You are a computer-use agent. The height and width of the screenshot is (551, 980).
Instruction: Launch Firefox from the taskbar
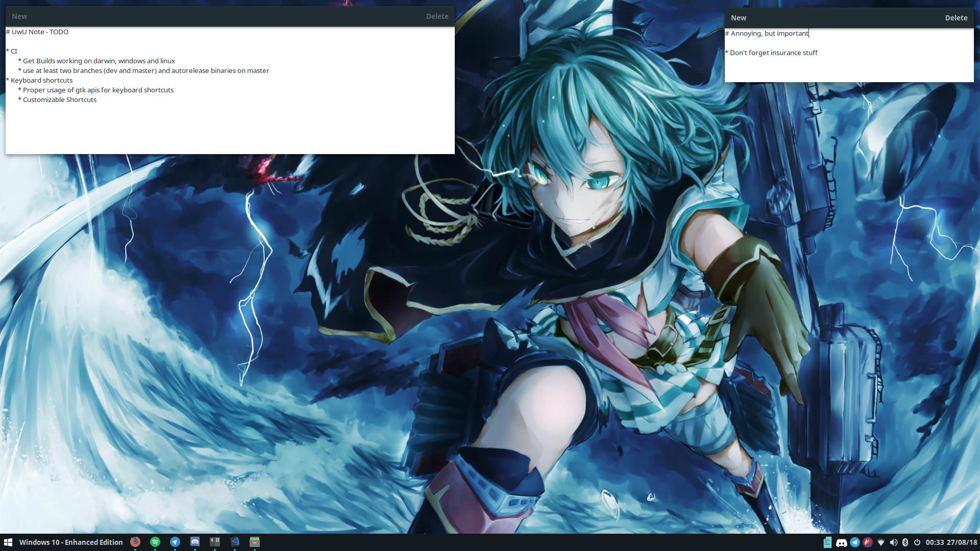(135, 542)
